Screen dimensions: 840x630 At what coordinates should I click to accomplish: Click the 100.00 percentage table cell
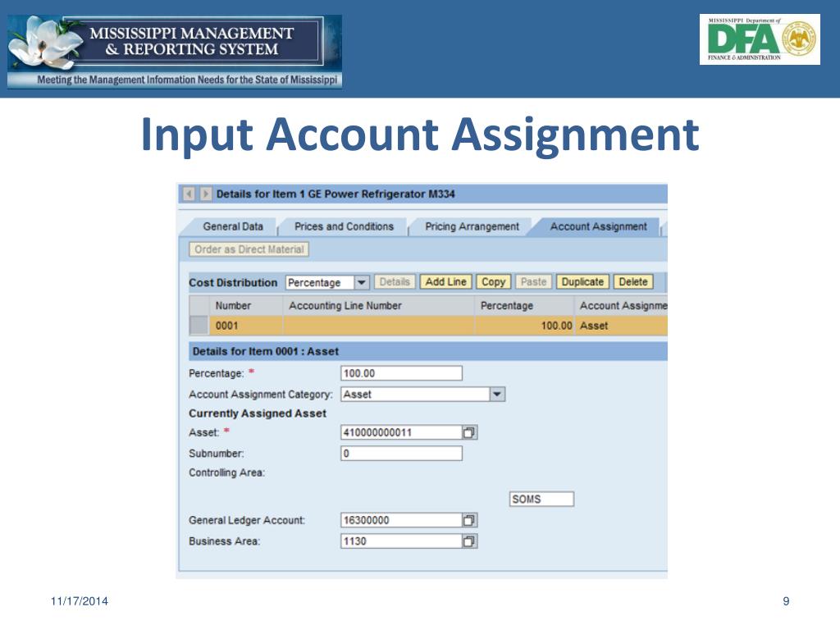click(524, 326)
